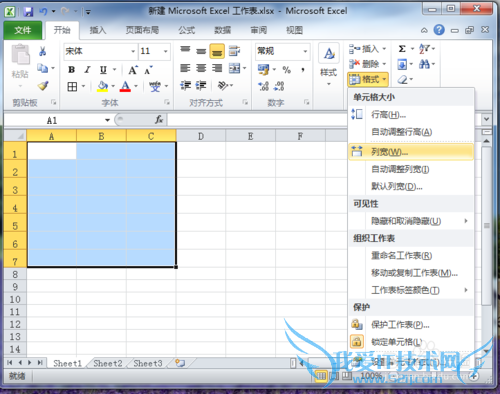Image resolution: width=500 pixels, height=394 pixels.
Task: Switch to the 数据 ribbon tab
Action: pyautogui.click(x=223, y=30)
